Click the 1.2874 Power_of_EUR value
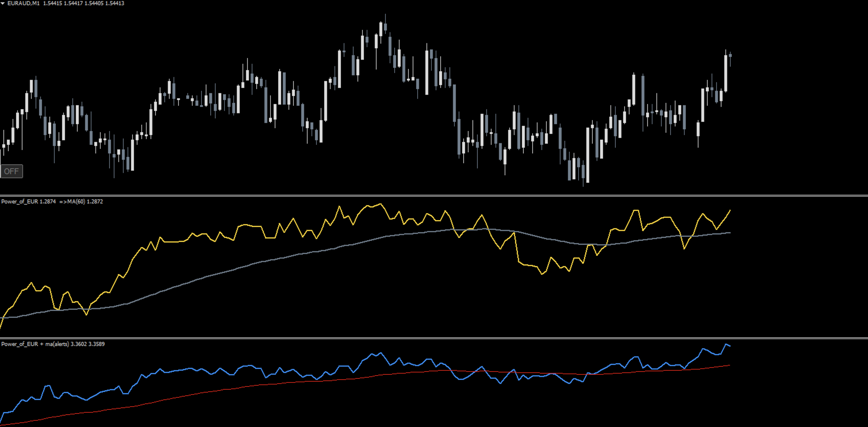Screen dimensions: 868x427 pos(47,201)
